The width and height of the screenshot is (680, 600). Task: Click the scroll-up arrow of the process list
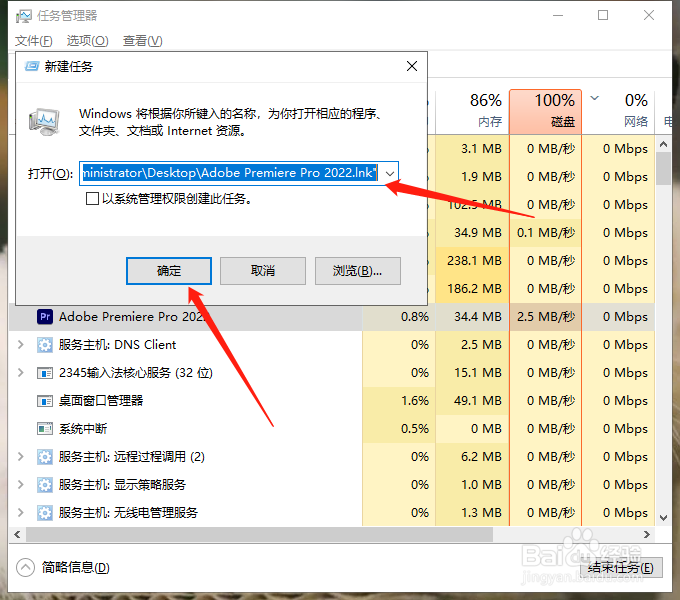click(663, 144)
